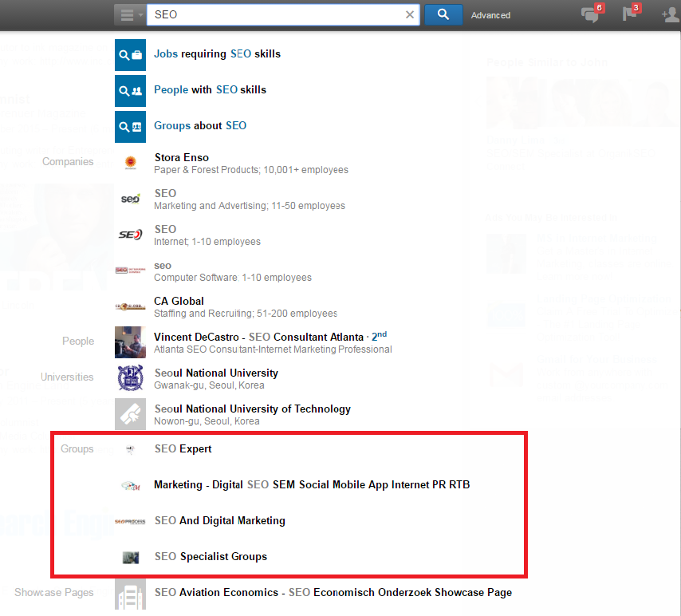Click the groups search icon
Screen dimensions: 681x616
(130, 126)
